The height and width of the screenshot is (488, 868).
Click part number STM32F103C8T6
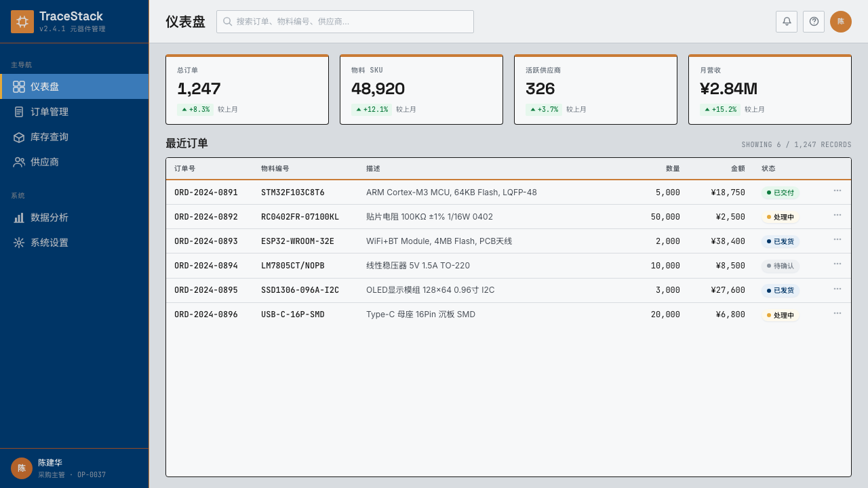293,192
